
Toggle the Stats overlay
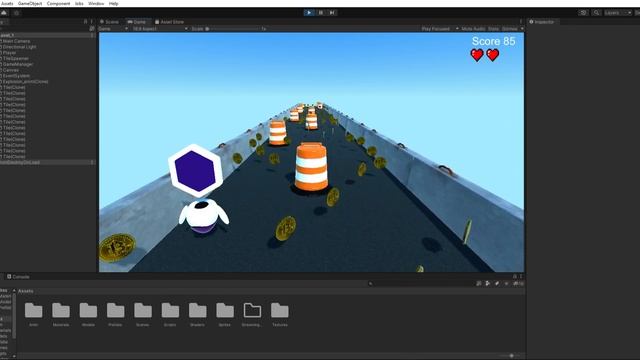[x=493, y=29]
